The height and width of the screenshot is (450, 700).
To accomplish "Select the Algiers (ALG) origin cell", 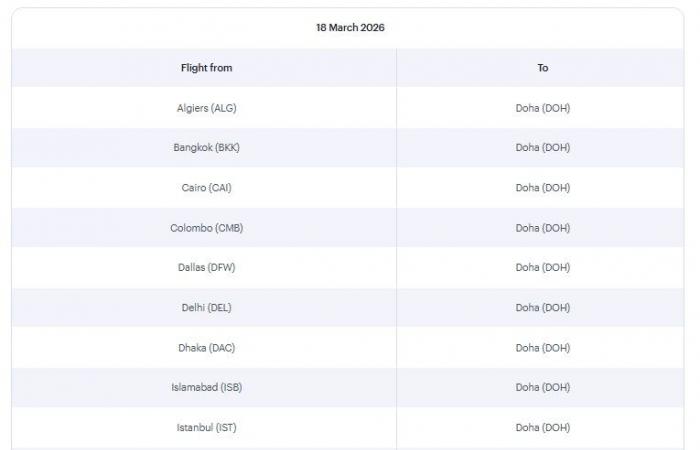I will pos(206,108).
